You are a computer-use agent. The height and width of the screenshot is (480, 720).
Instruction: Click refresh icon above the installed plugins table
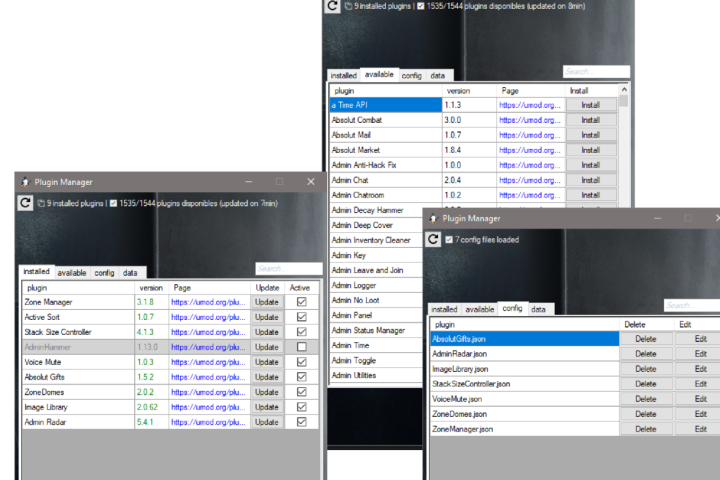(25, 203)
